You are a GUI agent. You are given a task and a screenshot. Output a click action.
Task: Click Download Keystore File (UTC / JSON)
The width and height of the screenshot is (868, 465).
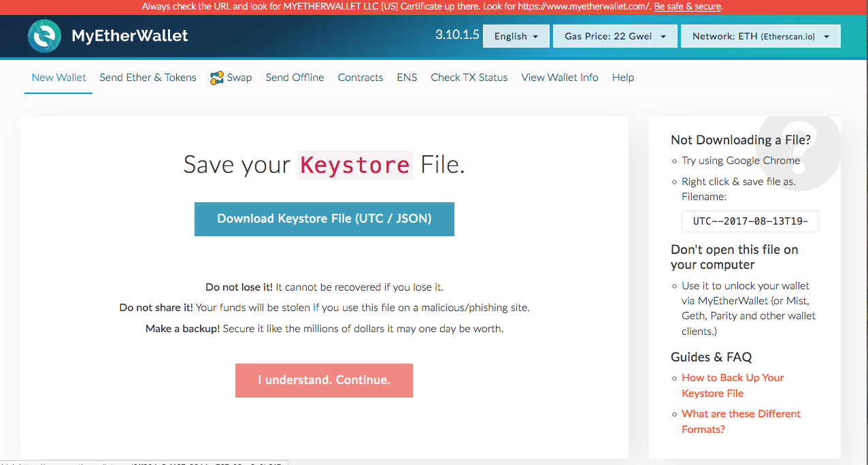pos(324,219)
